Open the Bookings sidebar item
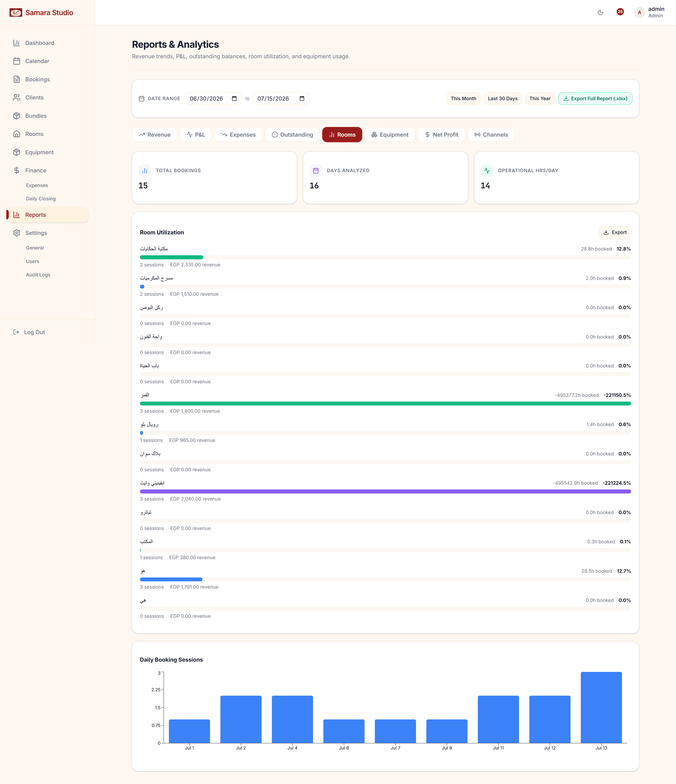Image resolution: width=676 pixels, height=784 pixels. click(48, 79)
